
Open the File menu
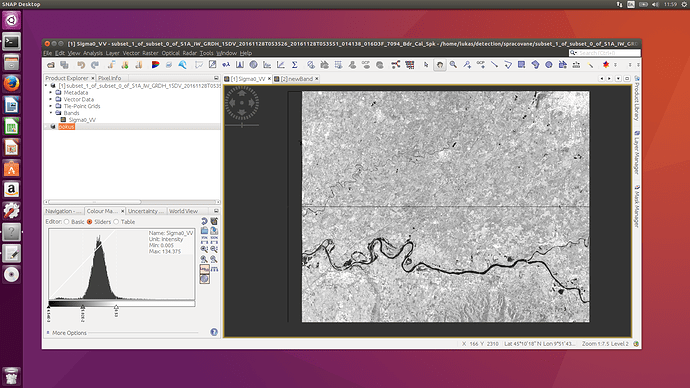point(48,53)
